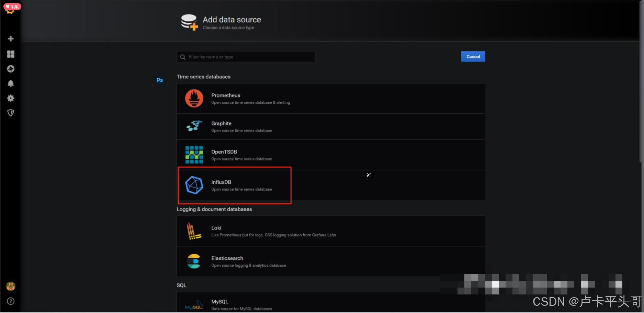644x313 pixels.
Task: Select the MySQL data source
Action: tap(331, 302)
